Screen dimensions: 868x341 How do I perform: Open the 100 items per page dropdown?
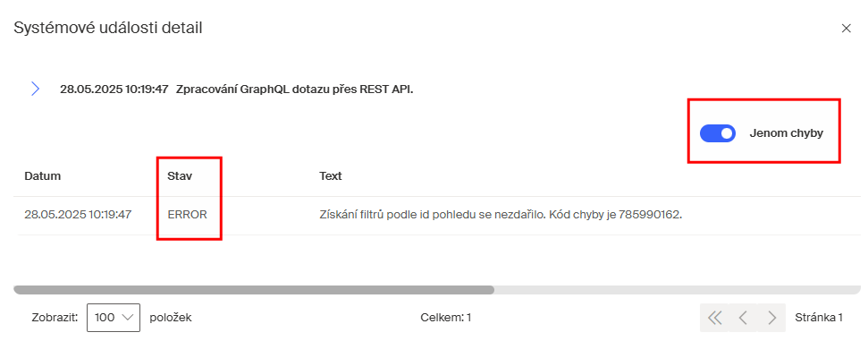(114, 318)
